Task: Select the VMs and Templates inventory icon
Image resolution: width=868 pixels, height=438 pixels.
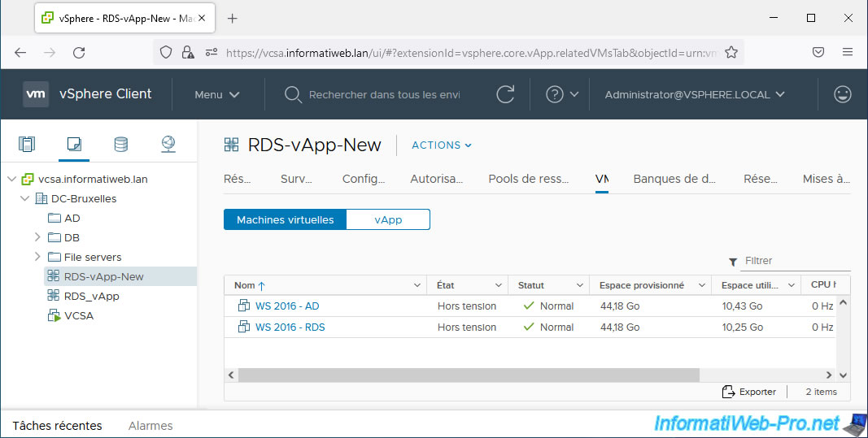Action: point(74,144)
